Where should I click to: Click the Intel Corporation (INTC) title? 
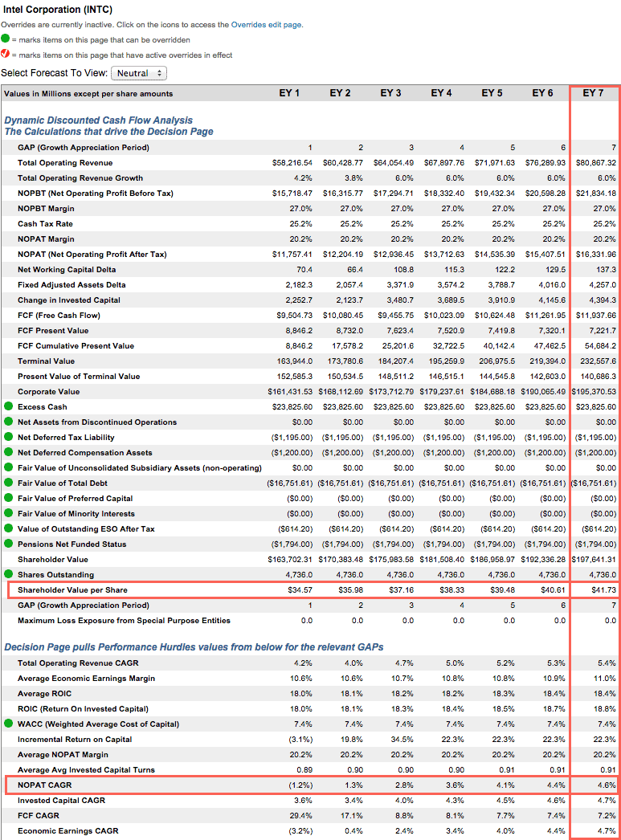(58, 10)
